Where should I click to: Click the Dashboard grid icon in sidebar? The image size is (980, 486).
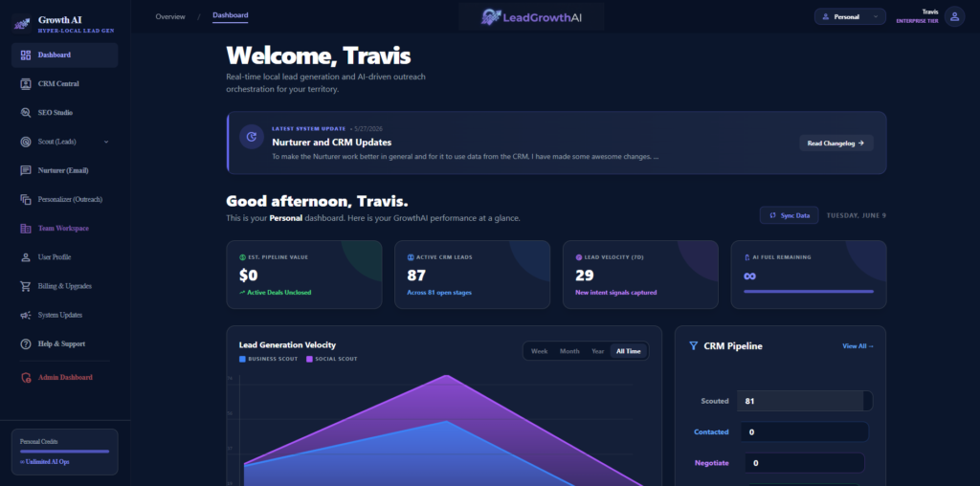tap(26, 55)
